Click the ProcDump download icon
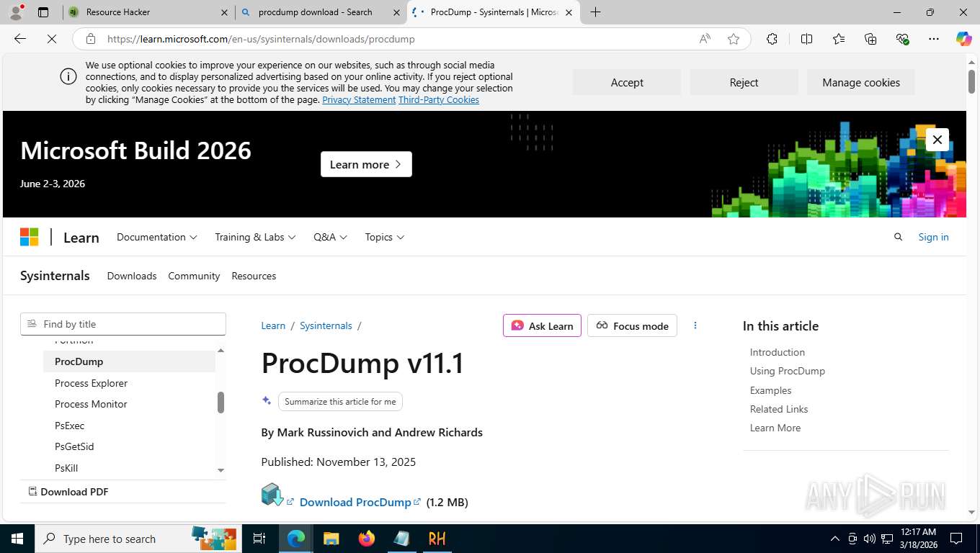The width and height of the screenshot is (980, 553). click(272, 495)
